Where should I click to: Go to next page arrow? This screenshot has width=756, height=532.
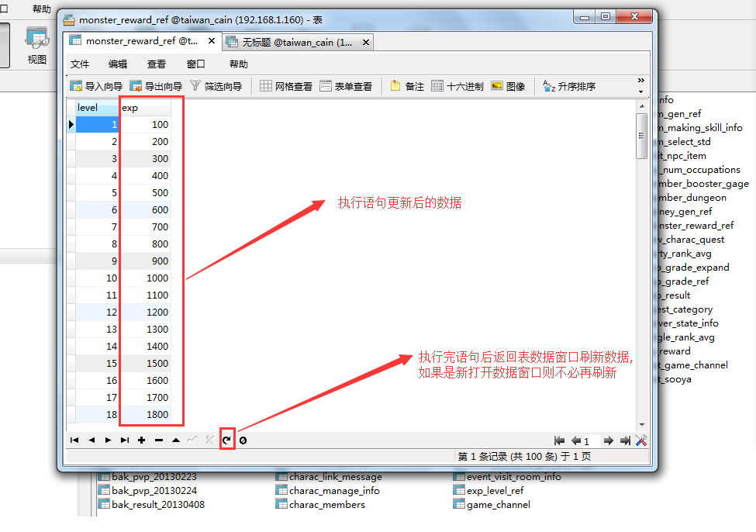(x=609, y=440)
